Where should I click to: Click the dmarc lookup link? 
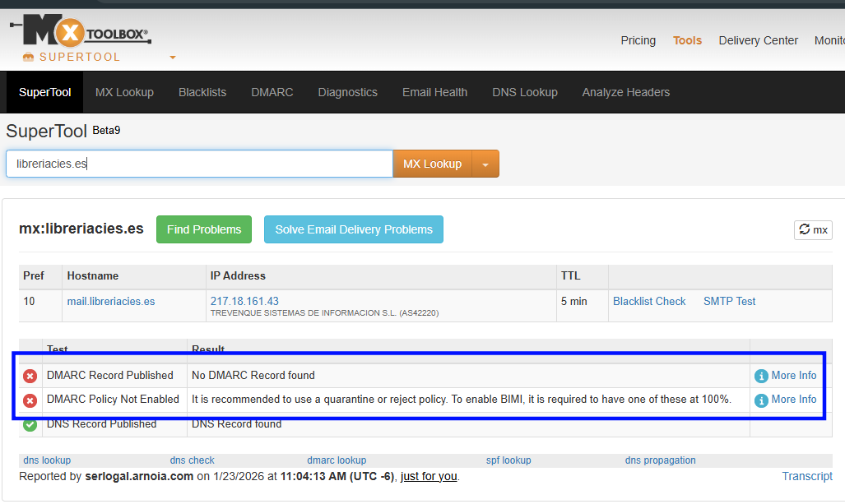pos(337,460)
